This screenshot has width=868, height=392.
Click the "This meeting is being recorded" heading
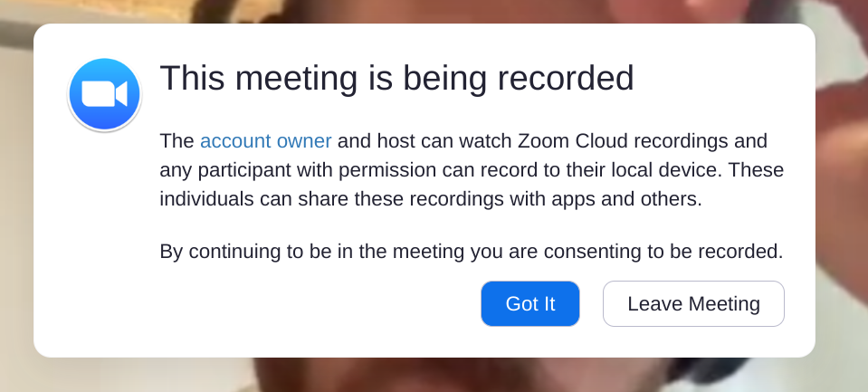[396, 78]
